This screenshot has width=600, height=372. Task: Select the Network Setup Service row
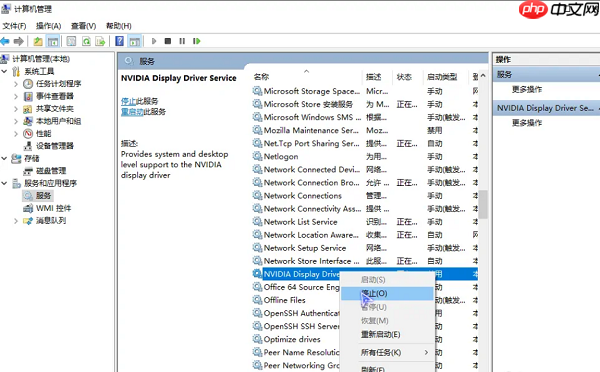click(365, 248)
